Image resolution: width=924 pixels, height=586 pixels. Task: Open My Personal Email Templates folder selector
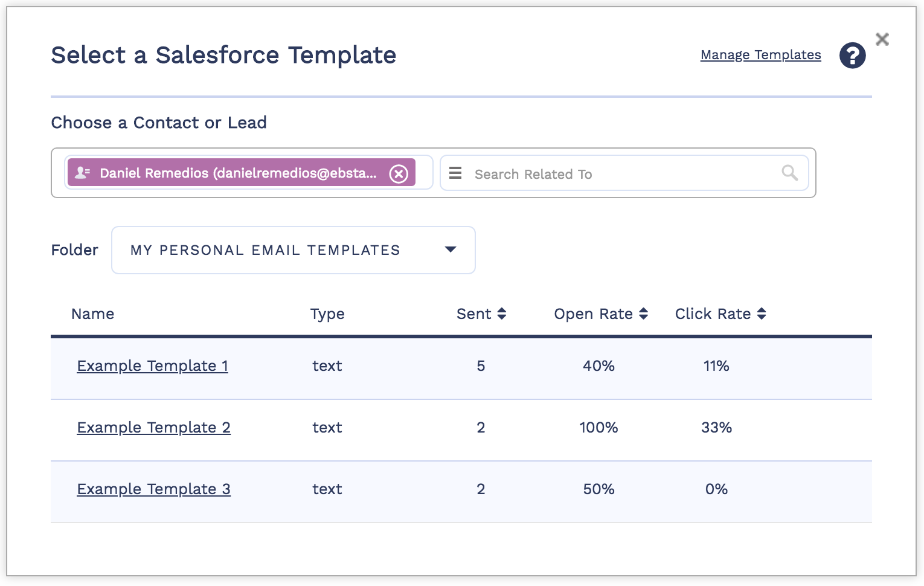[266, 250]
